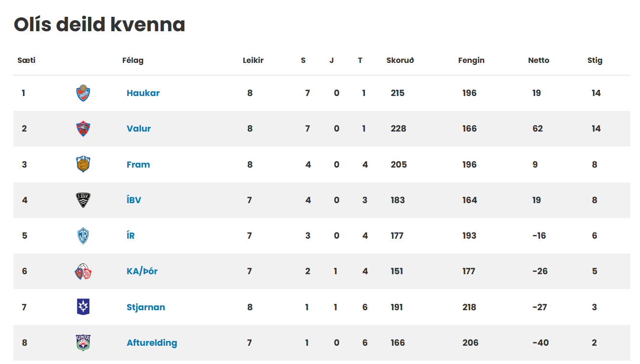Click the KA/Þór combined logos
Viewport: 640px width, 364px height.
tap(83, 271)
